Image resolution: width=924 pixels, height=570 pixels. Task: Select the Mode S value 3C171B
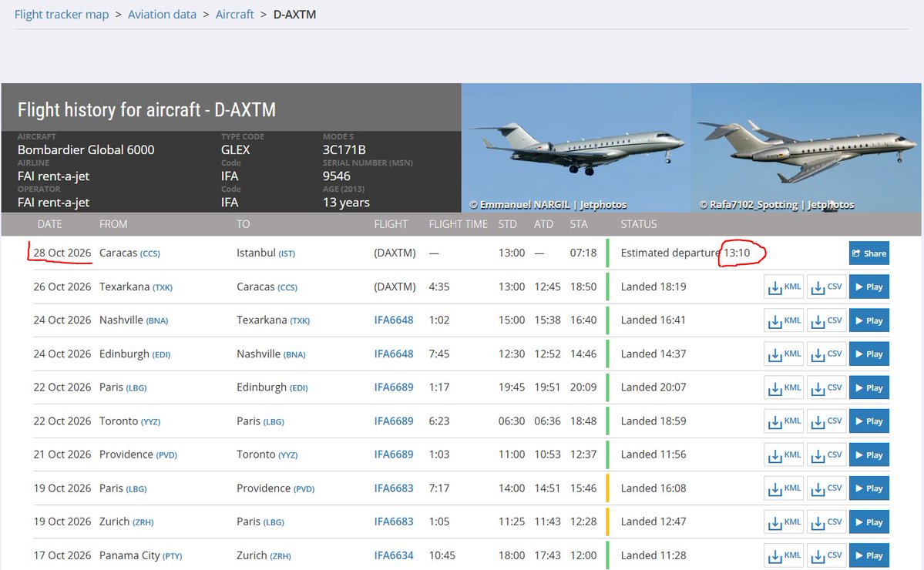click(344, 150)
